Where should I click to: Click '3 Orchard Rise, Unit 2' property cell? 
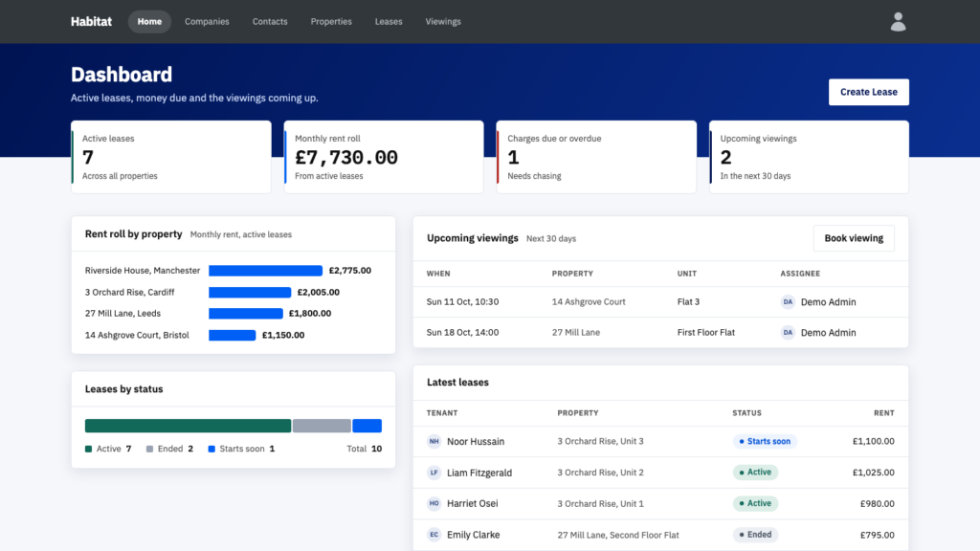[601, 473]
